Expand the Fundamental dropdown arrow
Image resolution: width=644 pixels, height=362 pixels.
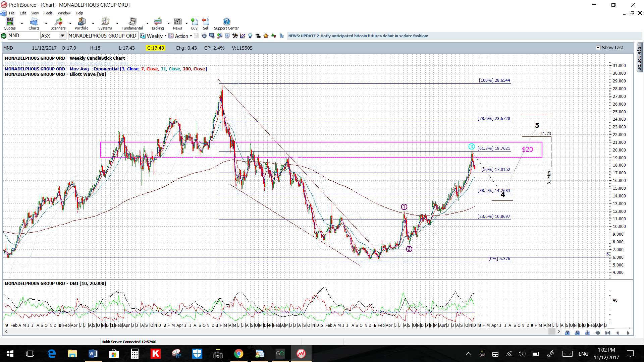tap(147, 24)
